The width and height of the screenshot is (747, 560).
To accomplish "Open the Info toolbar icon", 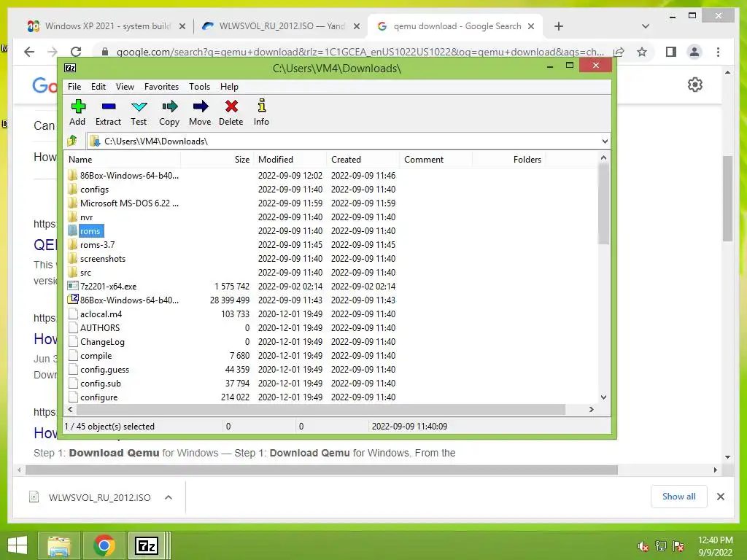I will point(261,113).
